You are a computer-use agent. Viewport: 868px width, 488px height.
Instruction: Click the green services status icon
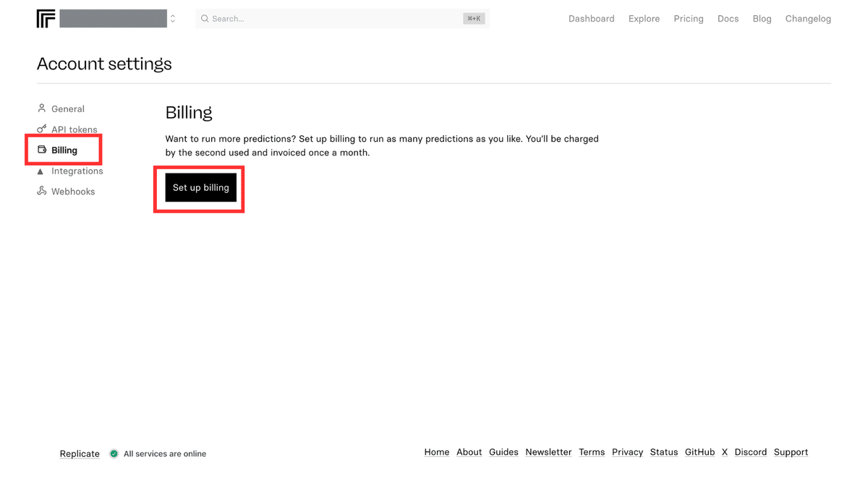(x=114, y=454)
